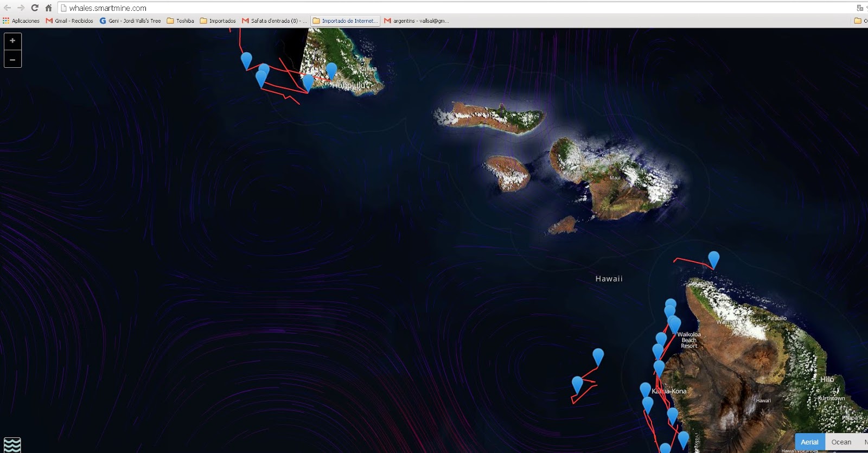
Task: Open the Importado de Internet bookmarks folder
Action: 346,21
